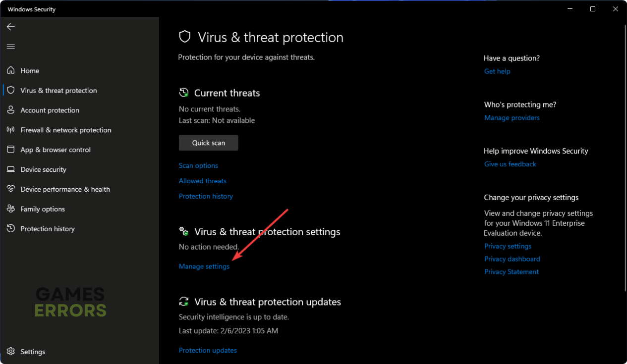Click the Settings gear icon
627x364 pixels.
point(11,352)
